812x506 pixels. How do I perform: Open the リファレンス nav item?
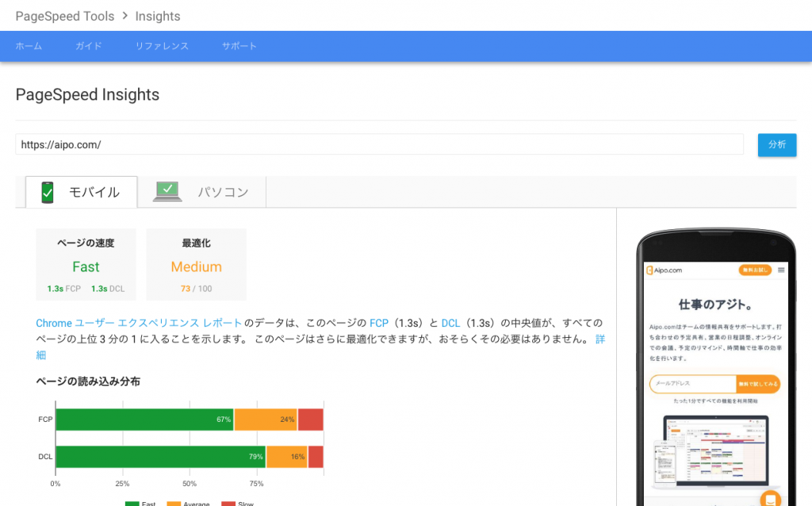point(162,46)
